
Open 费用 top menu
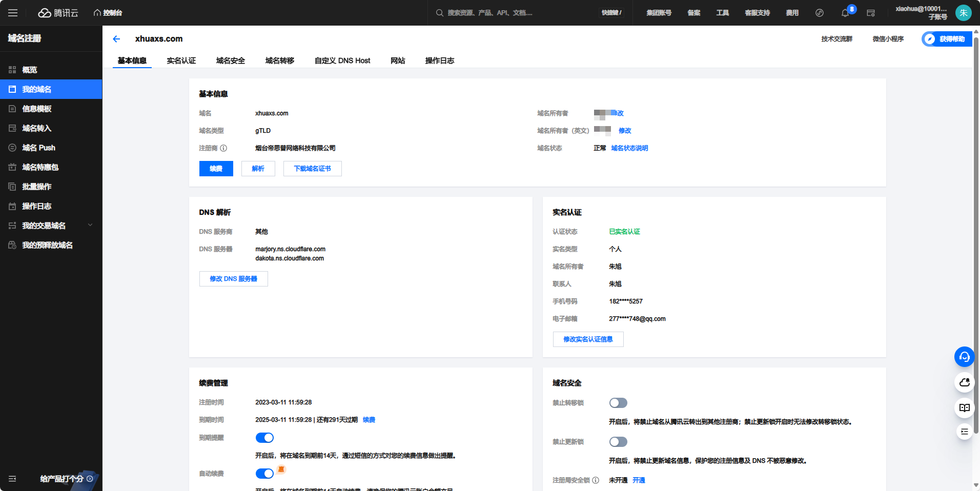(x=792, y=13)
